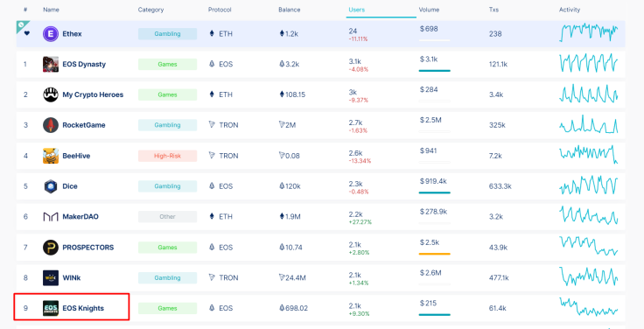Click the Gambling tag on Dice row
Image resolution: width=644 pixels, height=329 pixels.
168,186
